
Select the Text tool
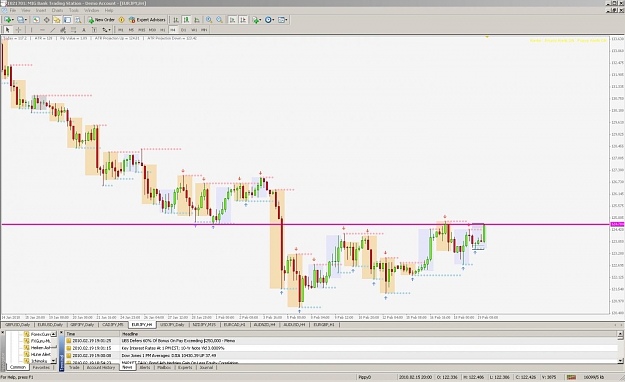84,30
